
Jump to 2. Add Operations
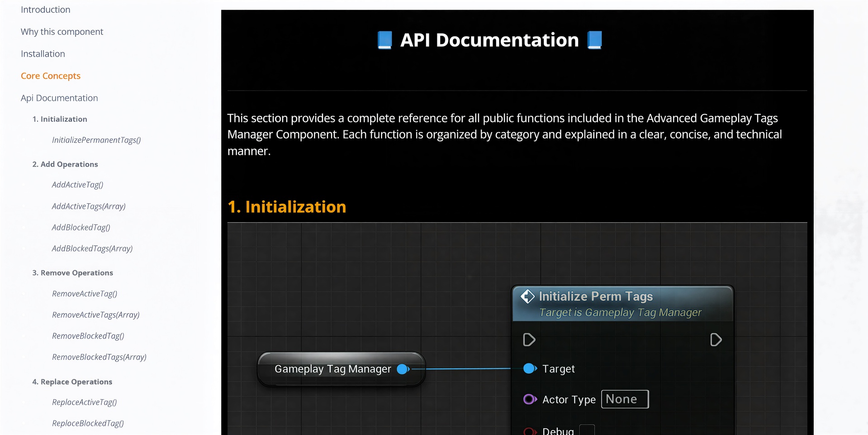[65, 164]
